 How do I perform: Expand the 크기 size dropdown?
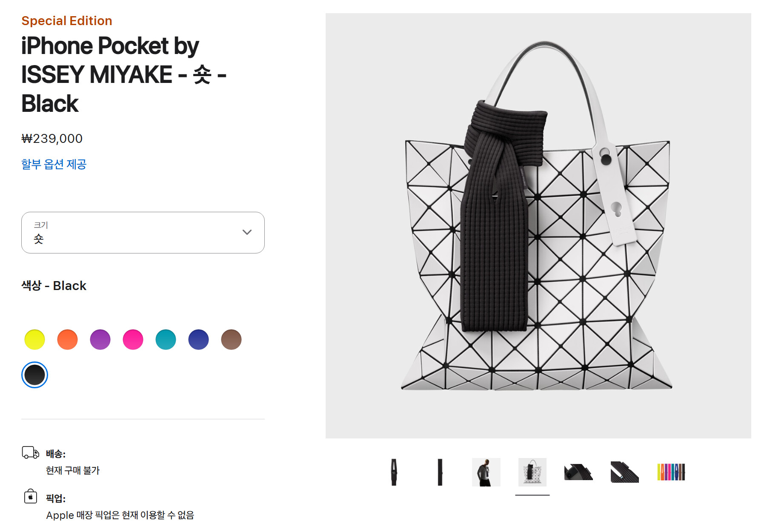[x=143, y=233]
